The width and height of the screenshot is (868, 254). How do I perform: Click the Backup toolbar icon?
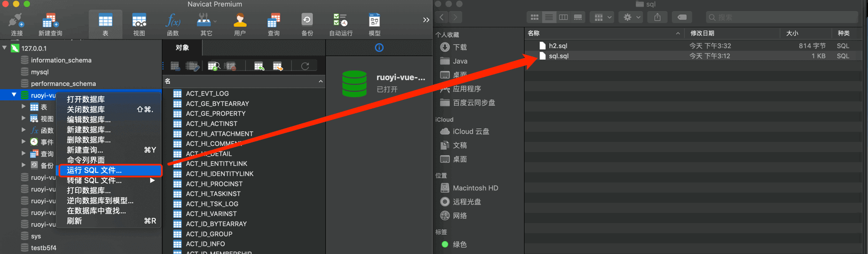pyautogui.click(x=307, y=24)
